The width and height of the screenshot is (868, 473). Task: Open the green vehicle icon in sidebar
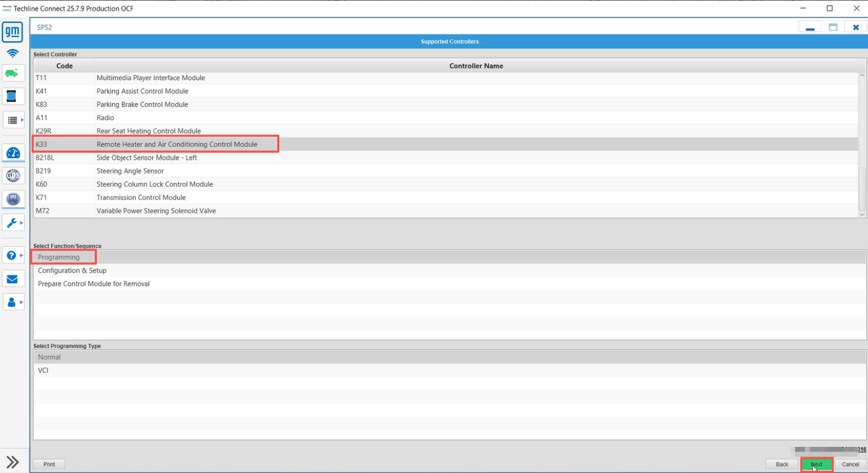pyautogui.click(x=13, y=73)
